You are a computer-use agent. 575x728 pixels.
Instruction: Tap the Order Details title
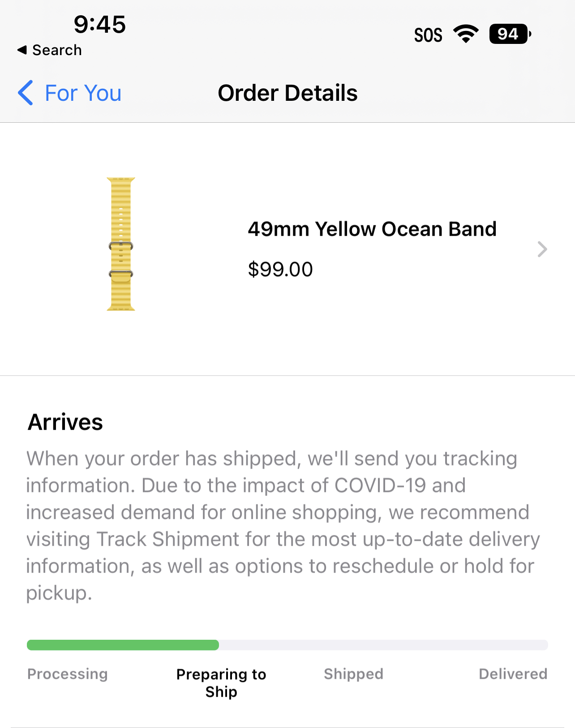287,93
